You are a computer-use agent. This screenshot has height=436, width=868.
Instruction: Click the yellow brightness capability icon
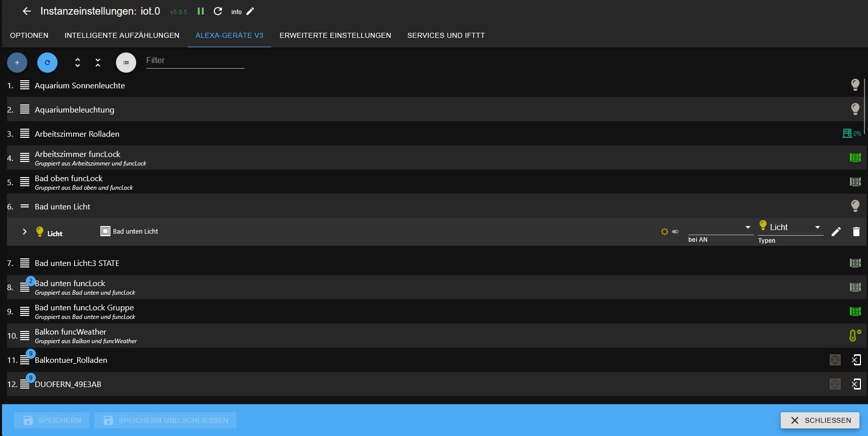(665, 232)
